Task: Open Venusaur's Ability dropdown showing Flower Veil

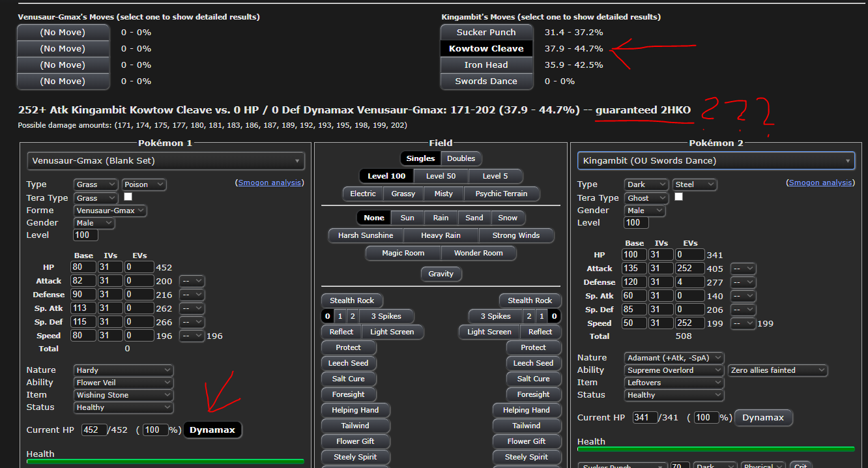Action: pos(123,383)
